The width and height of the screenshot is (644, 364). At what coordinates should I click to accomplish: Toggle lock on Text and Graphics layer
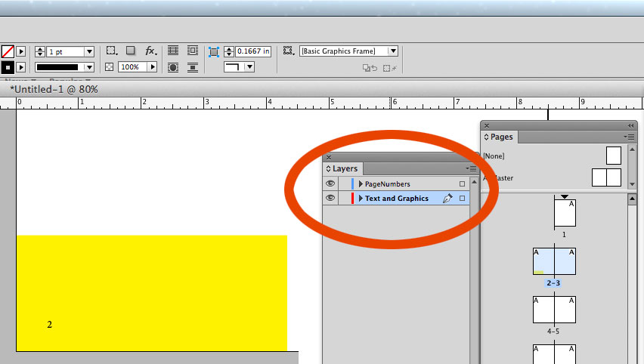point(345,198)
